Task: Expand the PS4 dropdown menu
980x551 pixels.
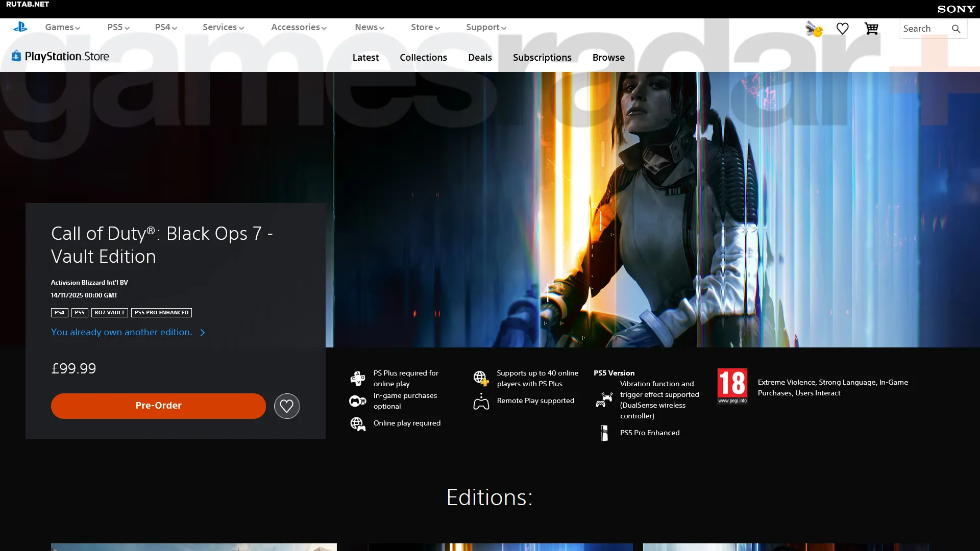Action: 166,28
